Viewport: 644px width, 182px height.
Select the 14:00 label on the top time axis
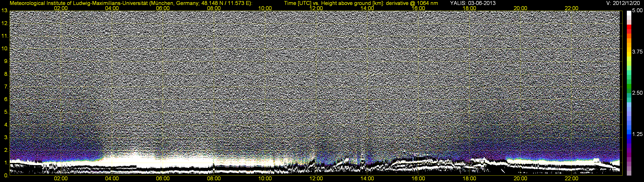(x=368, y=8)
